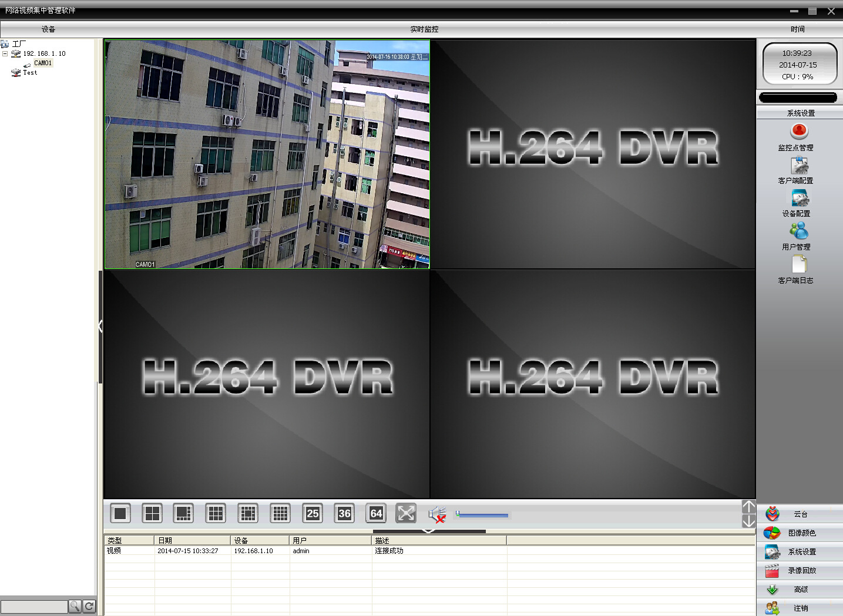This screenshot has height=616, width=843.
Task: Open 设备配置 device configuration
Action: (x=796, y=204)
